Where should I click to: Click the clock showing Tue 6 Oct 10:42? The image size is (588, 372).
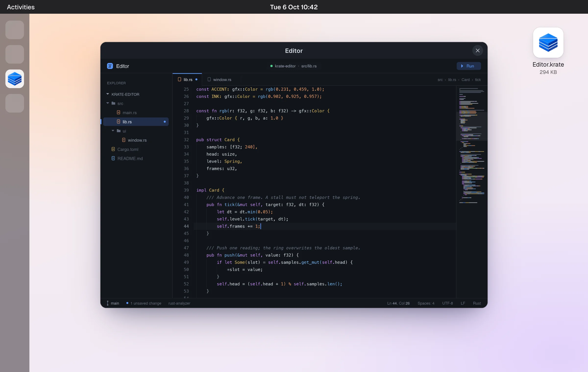pos(294,7)
